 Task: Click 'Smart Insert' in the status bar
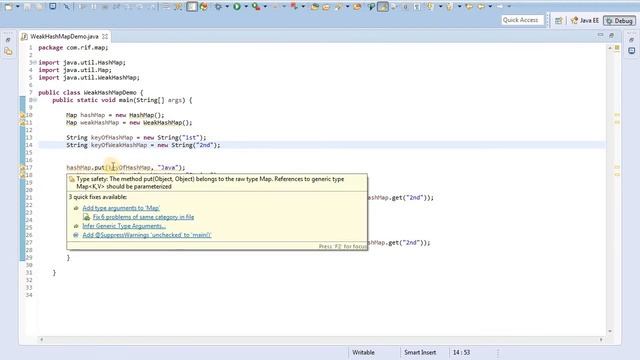pos(420,352)
